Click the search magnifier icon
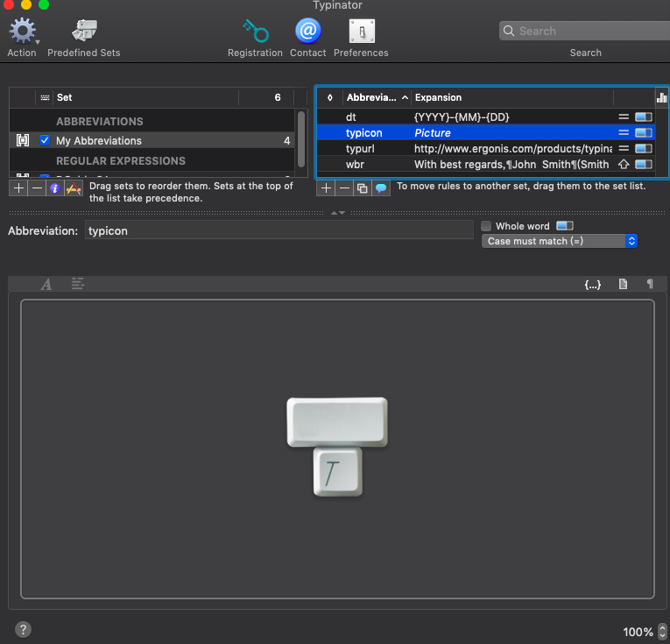The image size is (670, 644). pos(509,31)
